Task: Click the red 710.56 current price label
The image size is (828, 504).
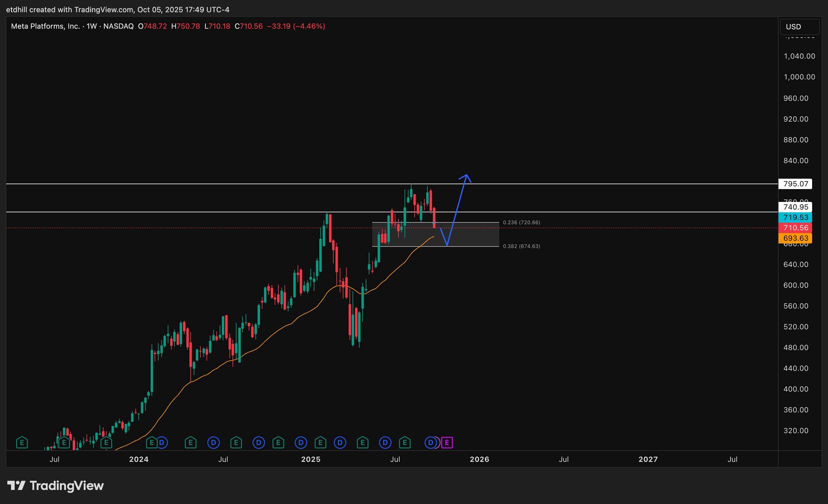Action: [795, 228]
